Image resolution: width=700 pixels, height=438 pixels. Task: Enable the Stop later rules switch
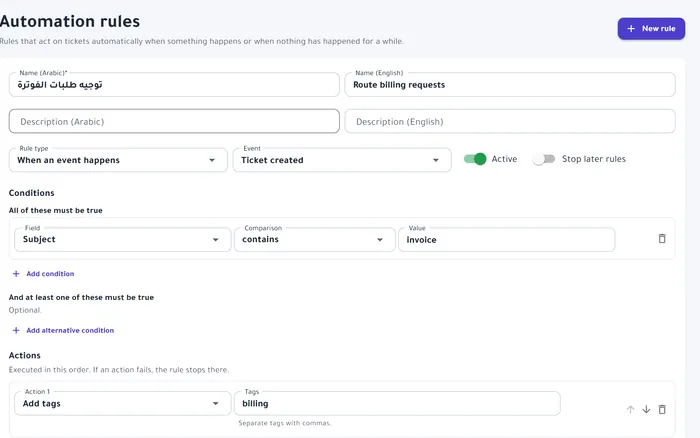[x=543, y=159]
